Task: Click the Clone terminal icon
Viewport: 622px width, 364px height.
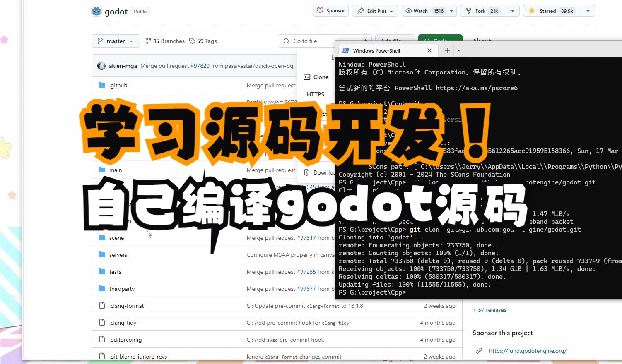Action: point(307,77)
